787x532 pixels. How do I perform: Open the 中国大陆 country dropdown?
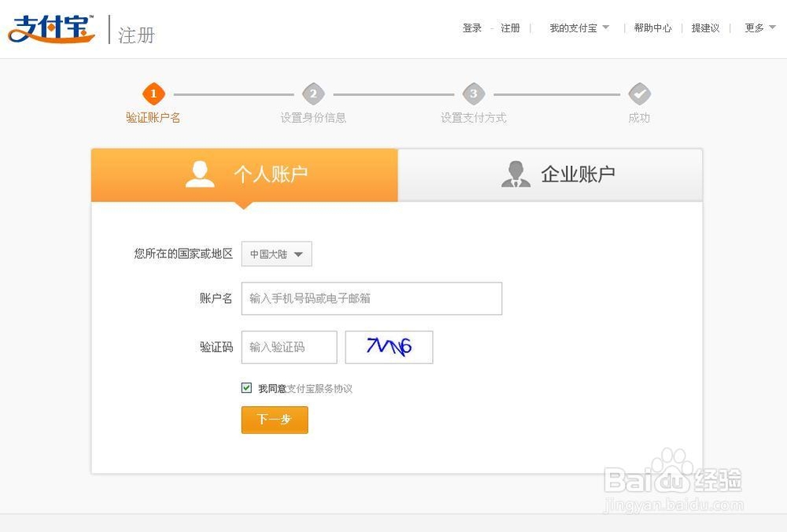tap(276, 254)
